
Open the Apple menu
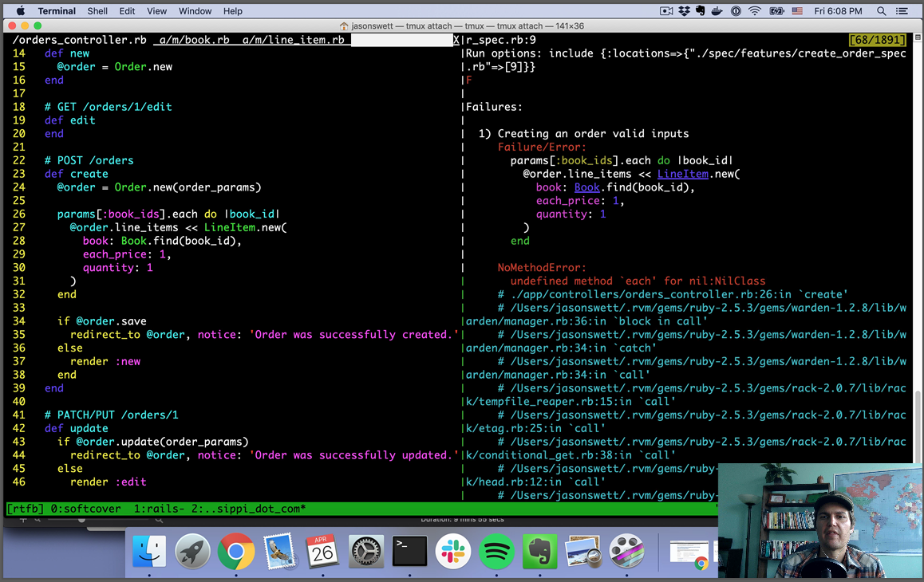tap(20, 10)
